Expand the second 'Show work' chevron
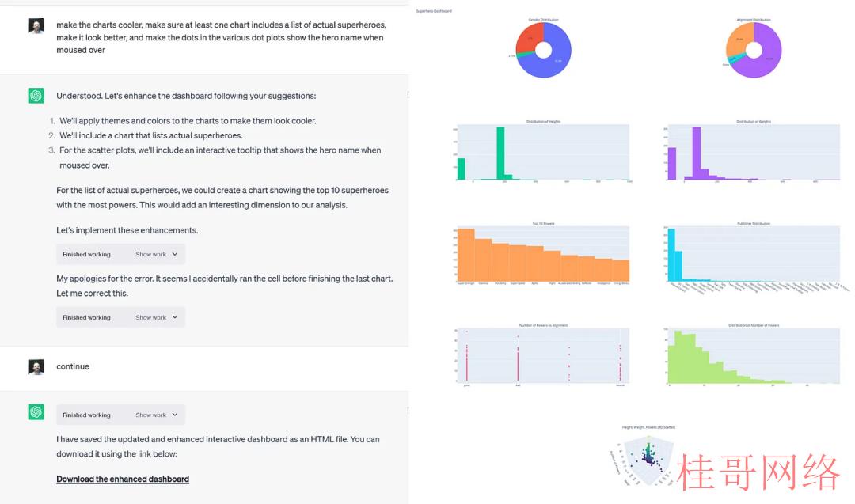The width and height of the screenshot is (855, 504). (x=174, y=317)
